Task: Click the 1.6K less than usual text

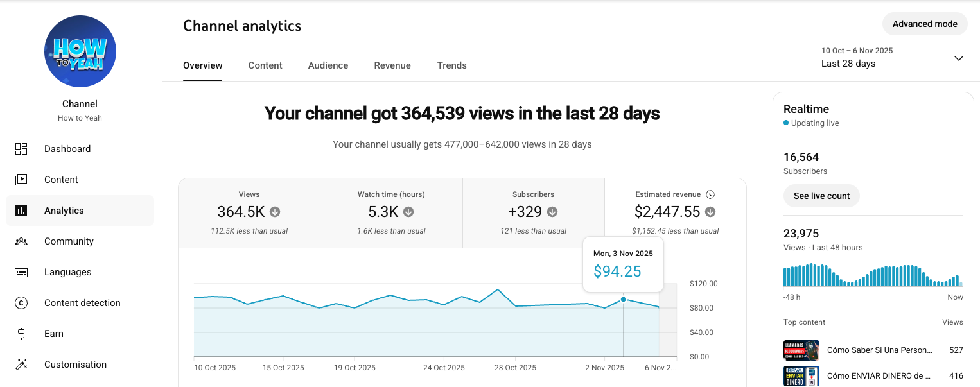Action: [391, 231]
